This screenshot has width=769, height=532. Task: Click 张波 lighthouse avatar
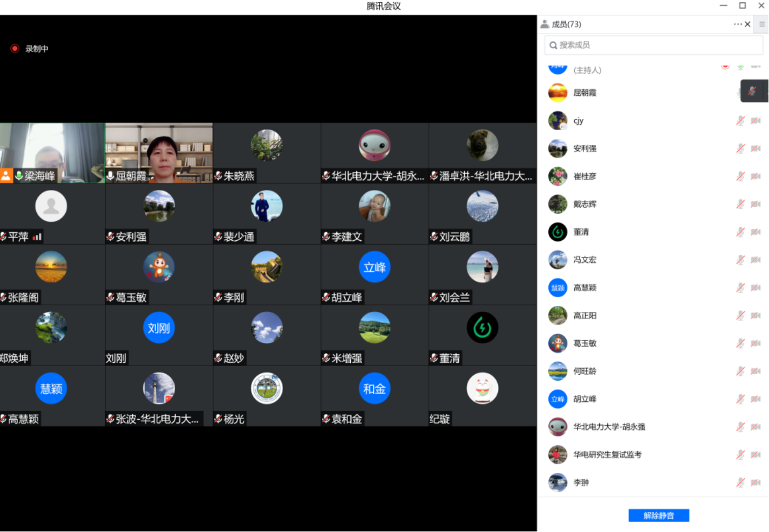click(159, 388)
